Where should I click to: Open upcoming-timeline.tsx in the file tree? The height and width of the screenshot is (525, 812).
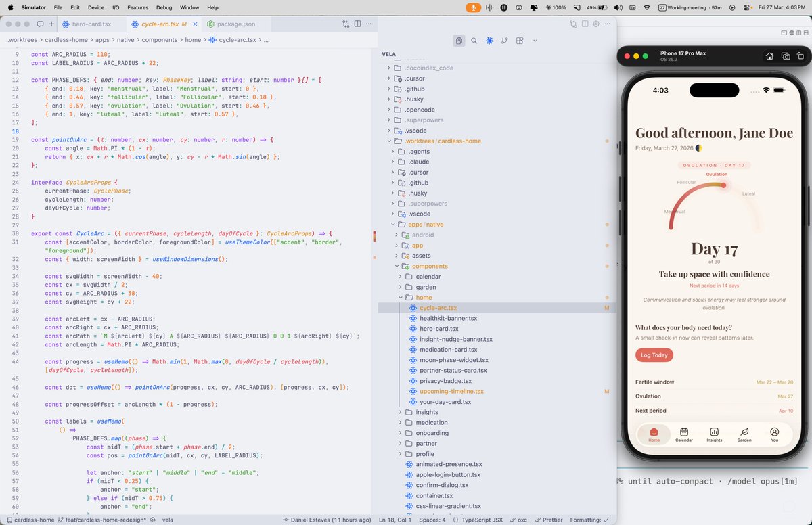point(451,391)
